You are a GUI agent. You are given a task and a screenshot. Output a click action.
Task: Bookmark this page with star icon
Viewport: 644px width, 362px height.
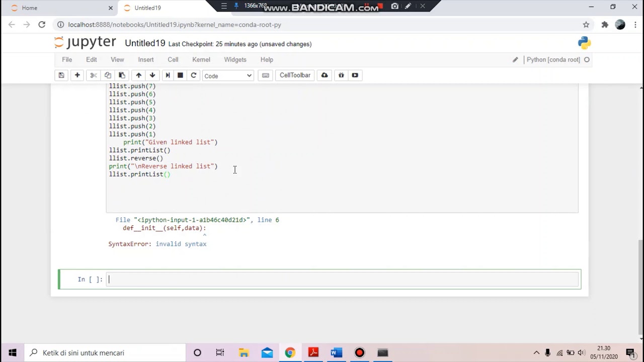[x=586, y=25]
